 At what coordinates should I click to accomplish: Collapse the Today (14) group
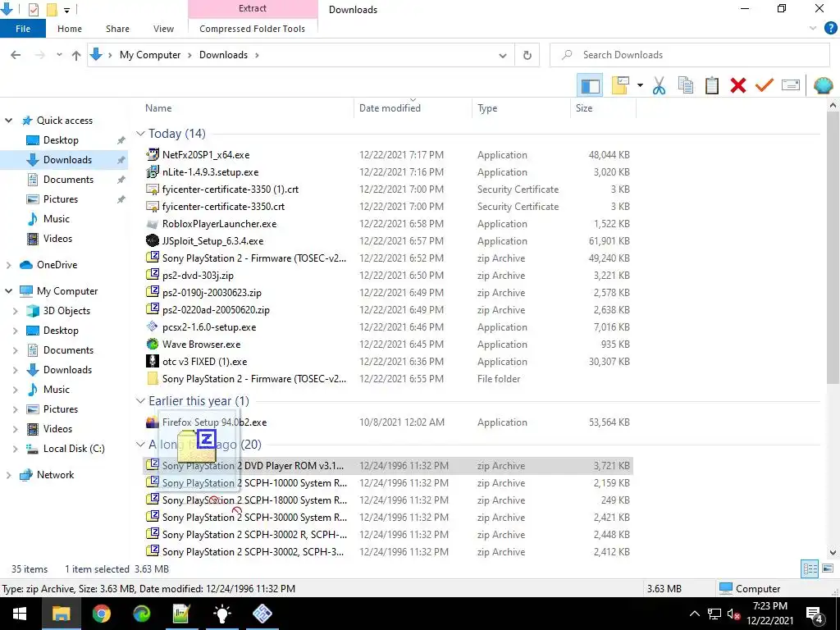click(140, 134)
